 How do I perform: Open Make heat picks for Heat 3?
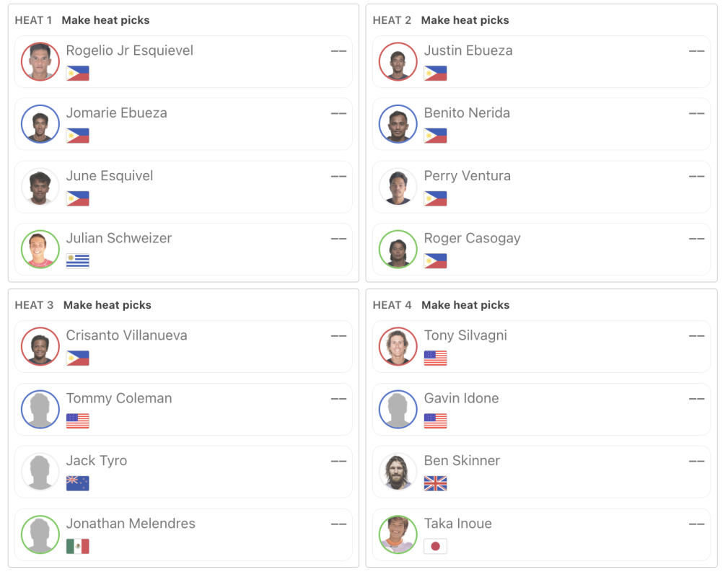click(x=107, y=305)
